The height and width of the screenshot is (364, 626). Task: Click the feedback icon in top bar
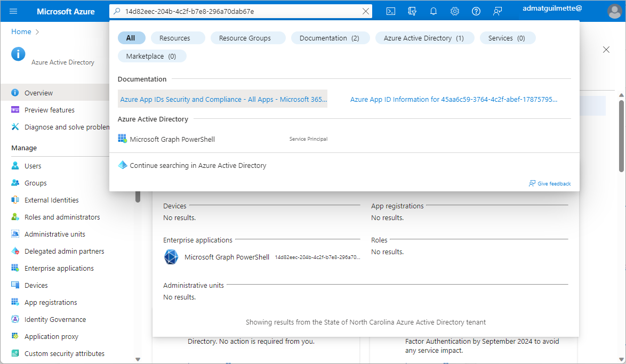[497, 11]
